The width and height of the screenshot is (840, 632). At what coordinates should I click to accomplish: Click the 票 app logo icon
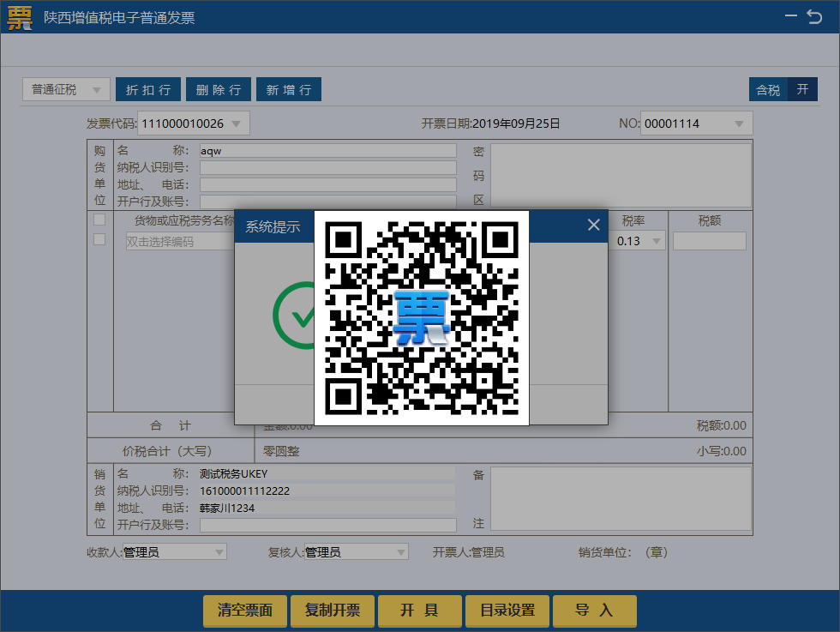coord(18,17)
